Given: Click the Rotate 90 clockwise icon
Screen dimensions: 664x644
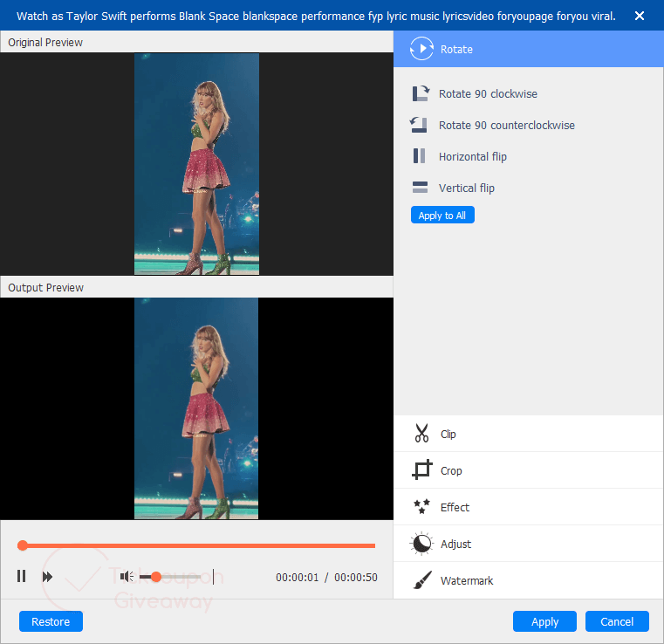Looking at the screenshot, I should point(421,93).
